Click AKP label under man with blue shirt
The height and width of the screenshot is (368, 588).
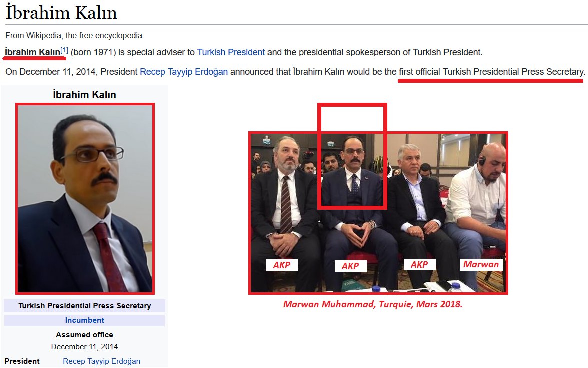click(419, 265)
